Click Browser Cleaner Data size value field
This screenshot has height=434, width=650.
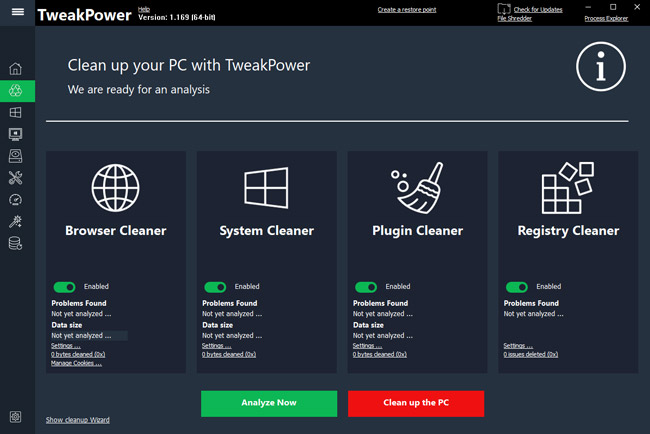[x=89, y=336]
